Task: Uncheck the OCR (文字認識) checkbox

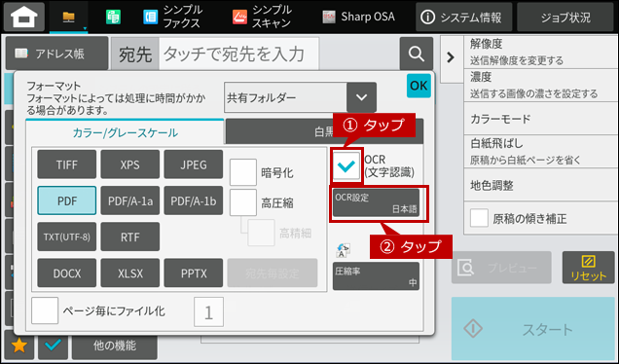Action: tap(346, 166)
